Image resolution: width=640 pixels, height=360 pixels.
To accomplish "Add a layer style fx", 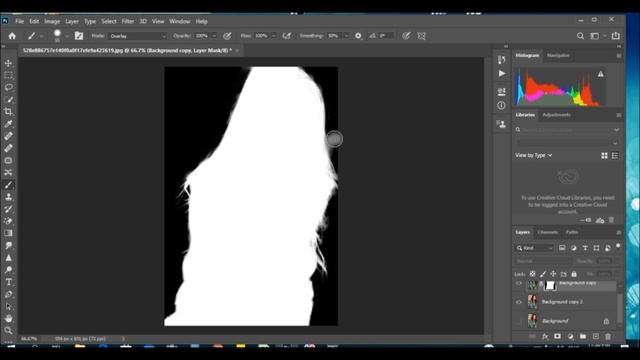I will coord(545,336).
